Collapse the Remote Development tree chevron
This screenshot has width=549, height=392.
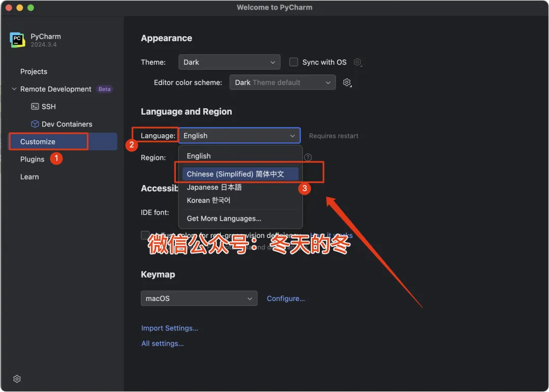[x=14, y=89]
